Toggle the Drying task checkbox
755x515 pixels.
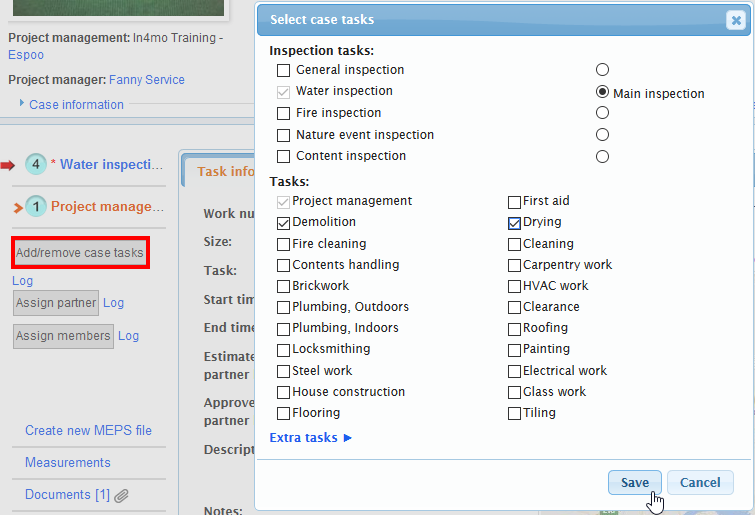click(514, 222)
